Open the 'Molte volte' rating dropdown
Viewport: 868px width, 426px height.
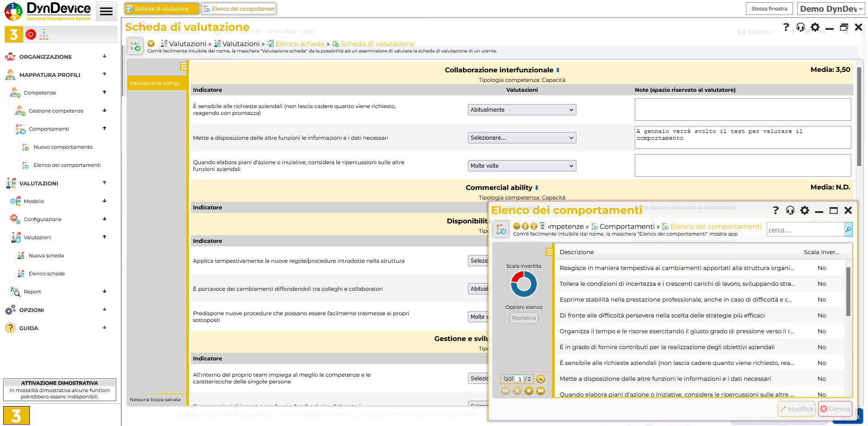coord(522,166)
